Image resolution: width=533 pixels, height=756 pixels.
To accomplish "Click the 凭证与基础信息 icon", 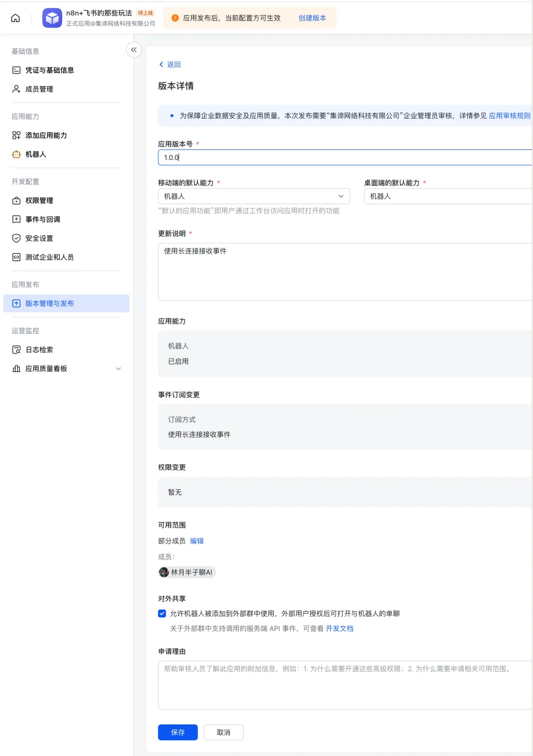I will click(x=16, y=70).
